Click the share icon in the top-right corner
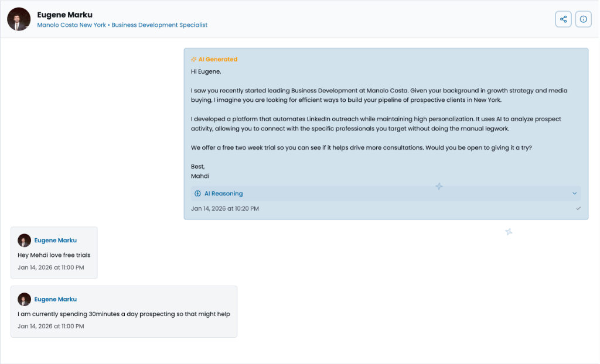The image size is (600, 364). 563,19
